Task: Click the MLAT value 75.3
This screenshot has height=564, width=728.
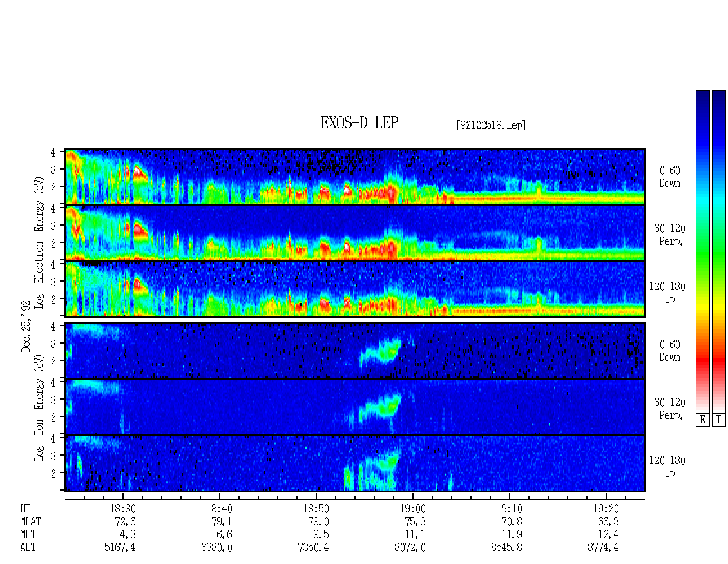Action: tap(415, 521)
